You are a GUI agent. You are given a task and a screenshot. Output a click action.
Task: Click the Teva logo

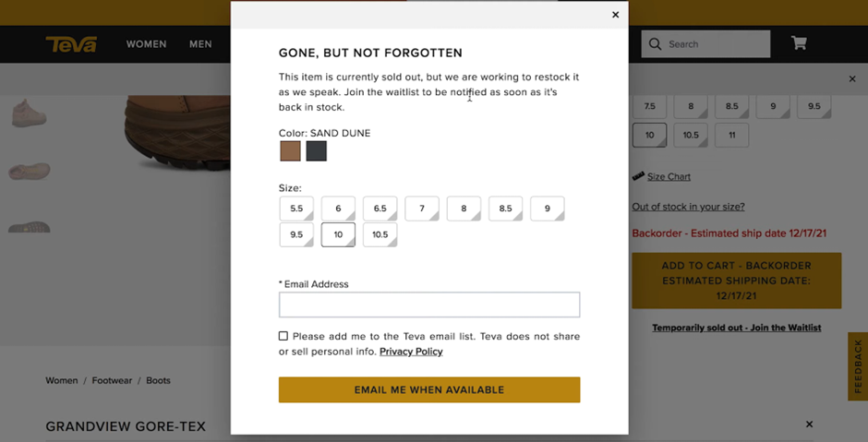pos(71,44)
